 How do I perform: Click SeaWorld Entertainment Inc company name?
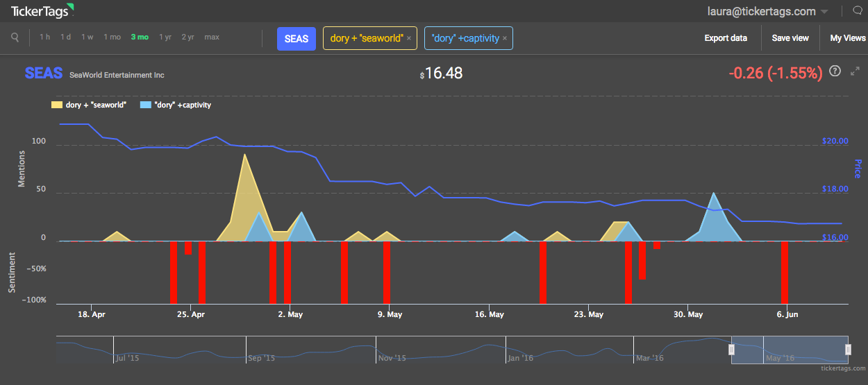tap(117, 75)
